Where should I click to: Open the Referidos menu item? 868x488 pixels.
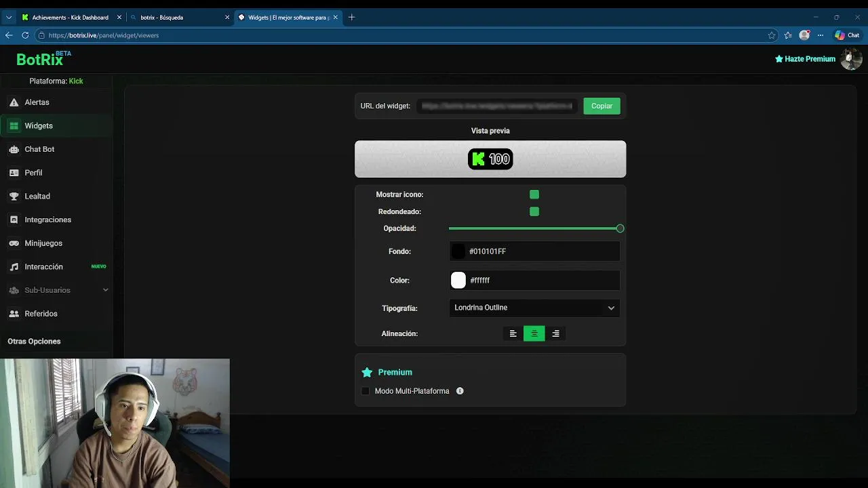(x=57, y=314)
